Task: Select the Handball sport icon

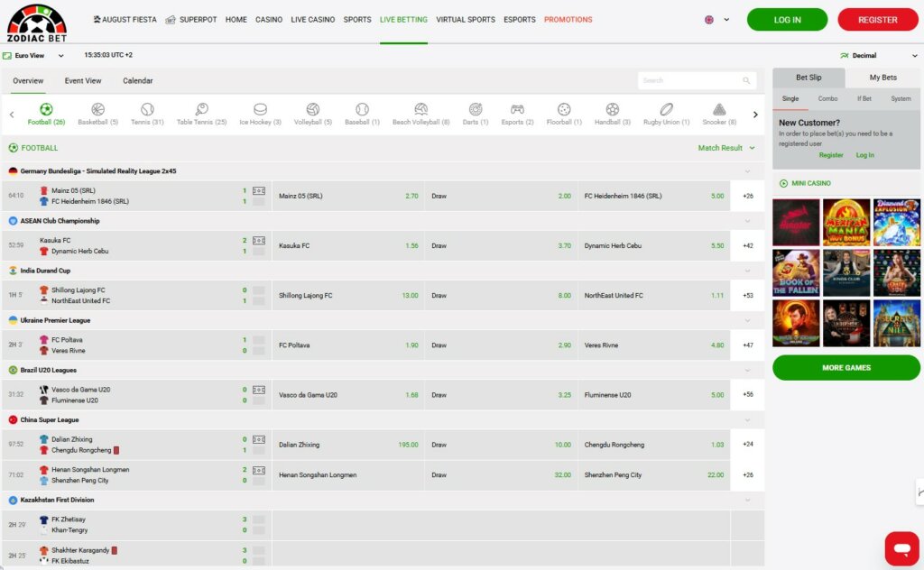Action: click(613, 109)
